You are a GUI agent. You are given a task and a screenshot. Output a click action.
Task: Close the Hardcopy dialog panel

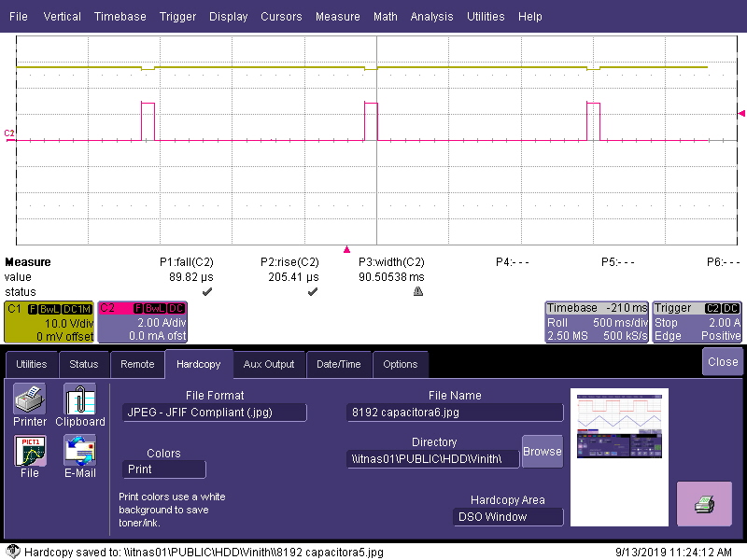tap(722, 361)
